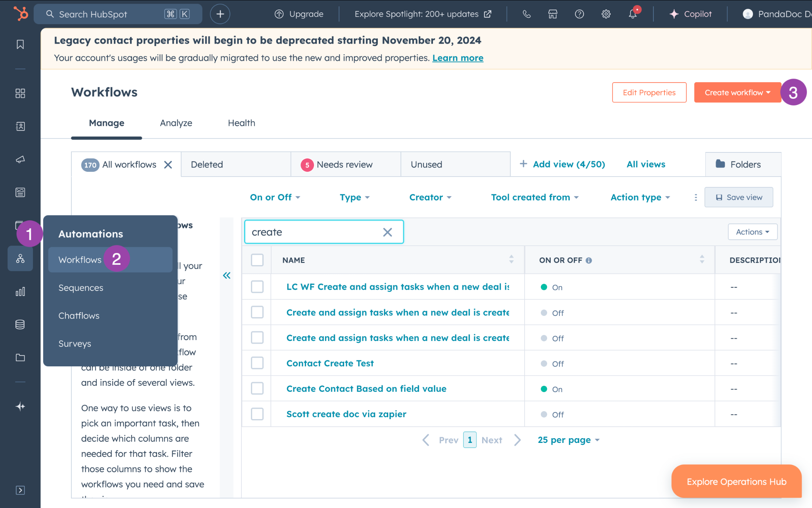Click the Search HubSpot field
The width and height of the screenshot is (812, 508).
point(118,14)
